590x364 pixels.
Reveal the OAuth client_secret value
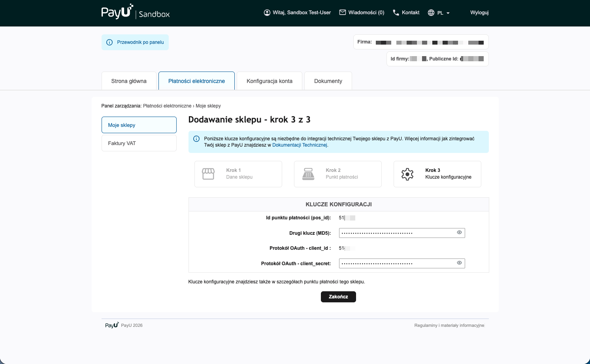pos(459,263)
